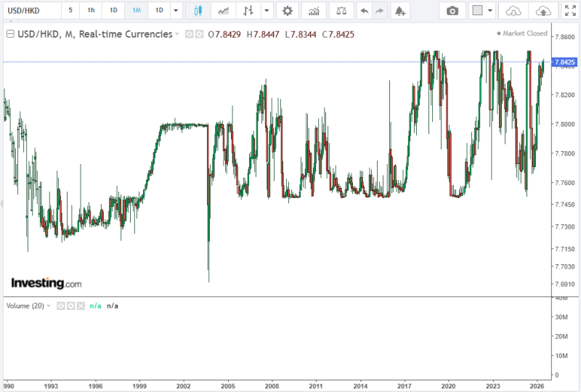The width and height of the screenshot is (581, 392).
Task: Click the 7.6910 price axis label
Action: click(x=565, y=284)
